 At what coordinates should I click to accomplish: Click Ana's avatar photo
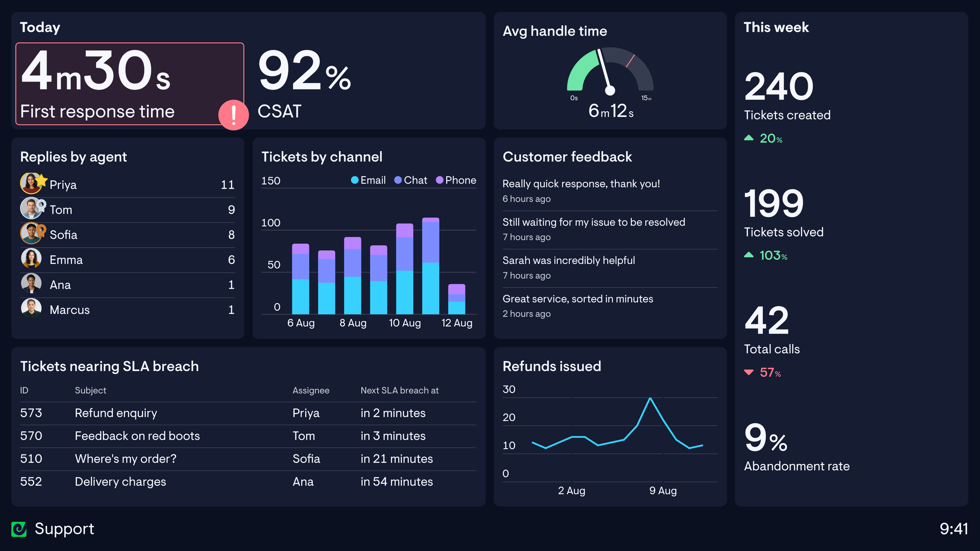tap(31, 284)
